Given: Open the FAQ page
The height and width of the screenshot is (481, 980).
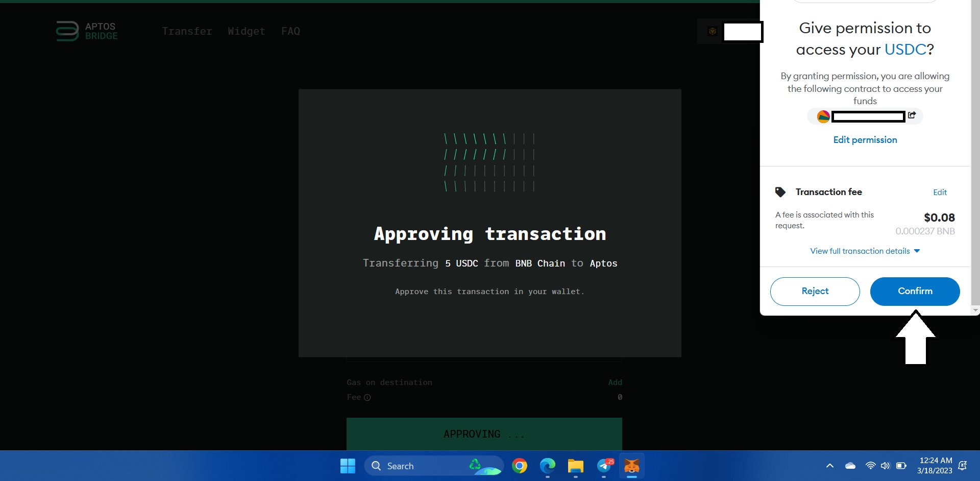Looking at the screenshot, I should click(x=290, y=31).
